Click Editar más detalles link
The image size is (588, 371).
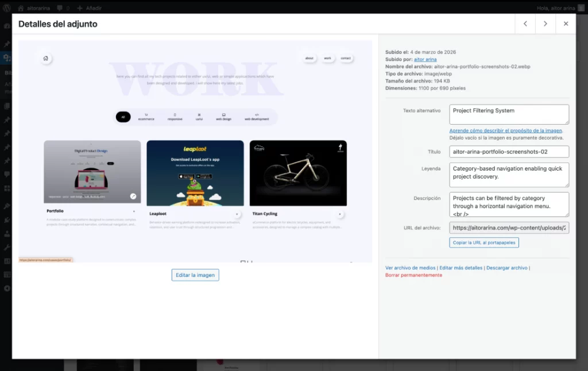click(x=461, y=268)
